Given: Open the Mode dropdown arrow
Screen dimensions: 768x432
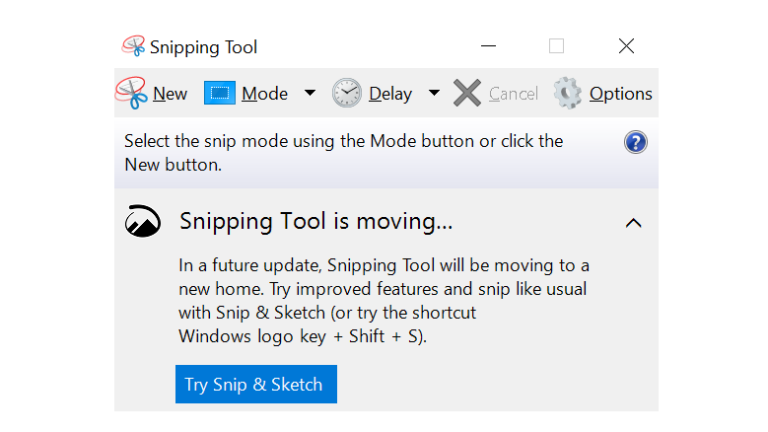Looking at the screenshot, I should tap(310, 93).
